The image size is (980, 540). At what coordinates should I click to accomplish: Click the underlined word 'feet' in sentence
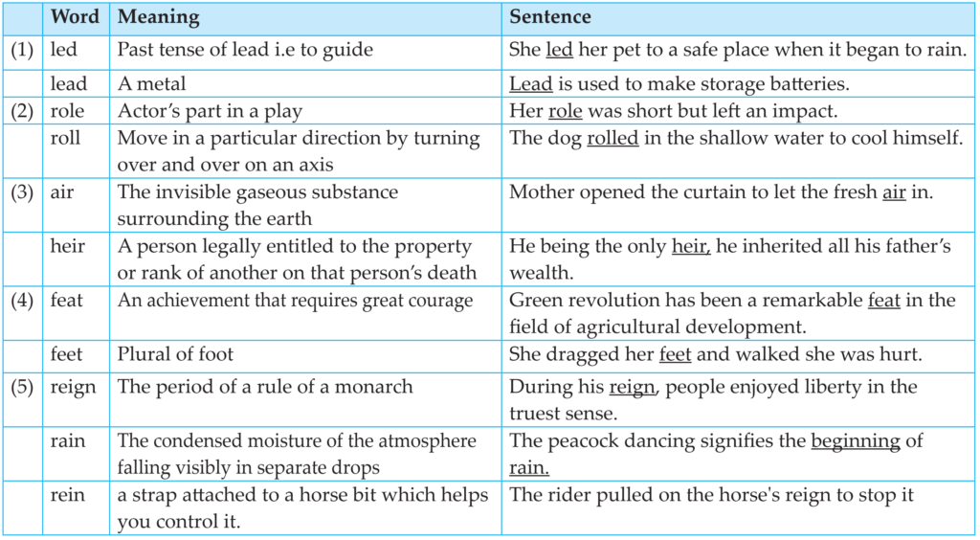tap(675, 354)
